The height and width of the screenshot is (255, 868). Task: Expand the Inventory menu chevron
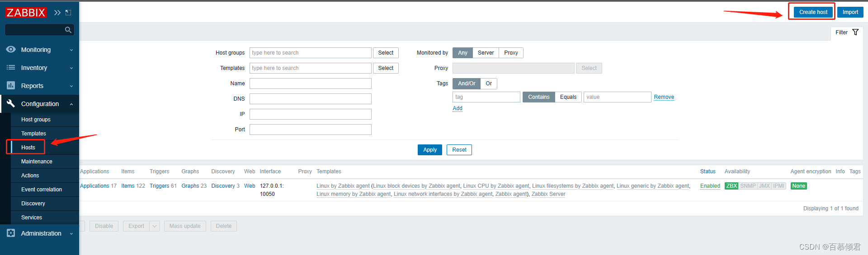tap(71, 68)
